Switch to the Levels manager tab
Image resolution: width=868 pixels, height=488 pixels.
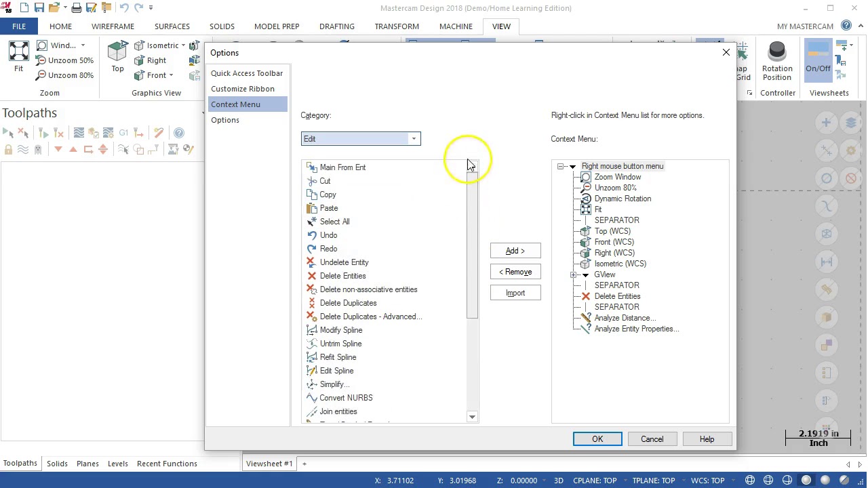click(x=117, y=464)
